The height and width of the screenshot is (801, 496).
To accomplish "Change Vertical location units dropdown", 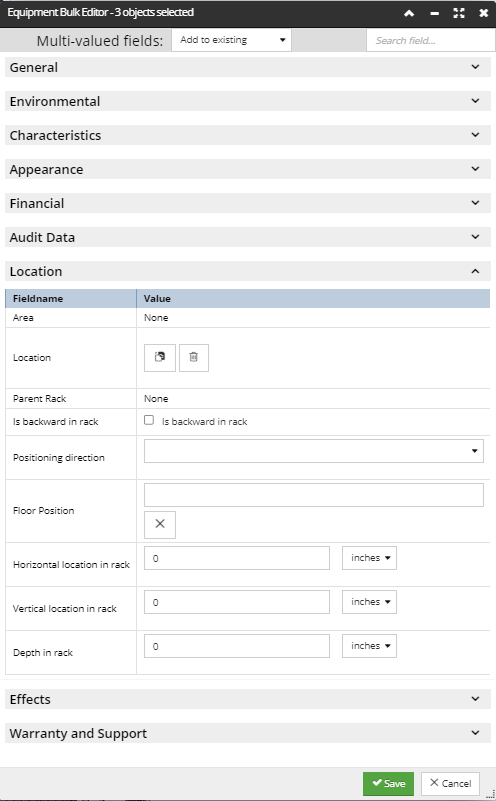I will [x=369, y=602].
